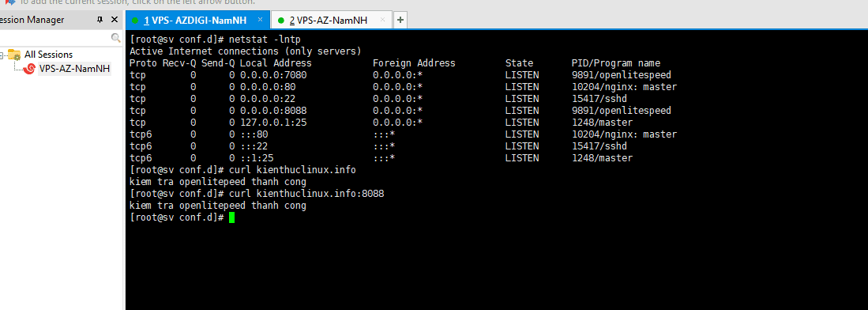
Task: Click the green terminal cursor block
Action: [x=231, y=218]
